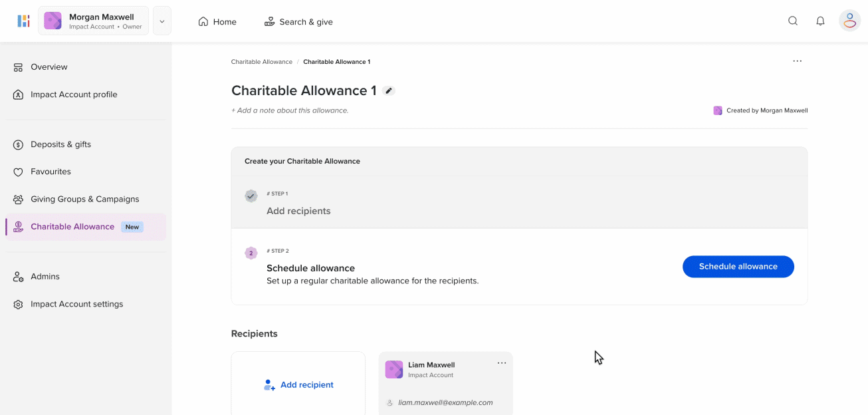Open Impact Account settings
This screenshot has width=868, height=415.
coord(76,304)
